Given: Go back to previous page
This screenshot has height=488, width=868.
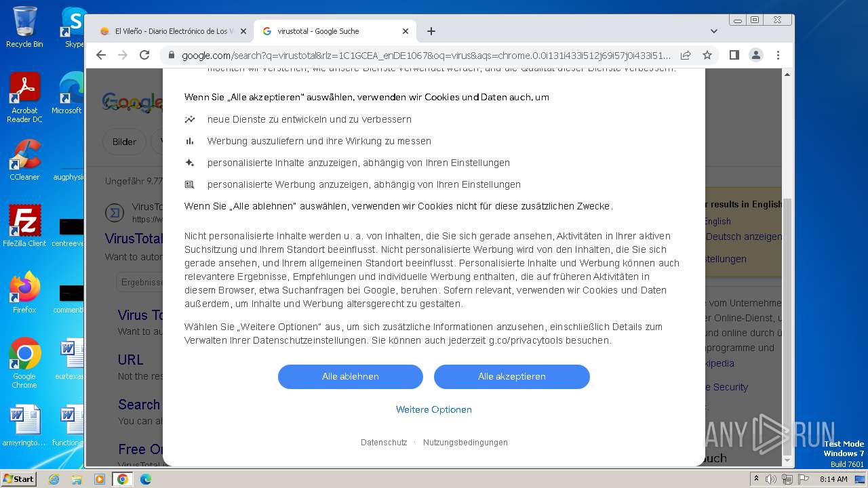Looking at the screenshot, I should (x=101, y=55).
